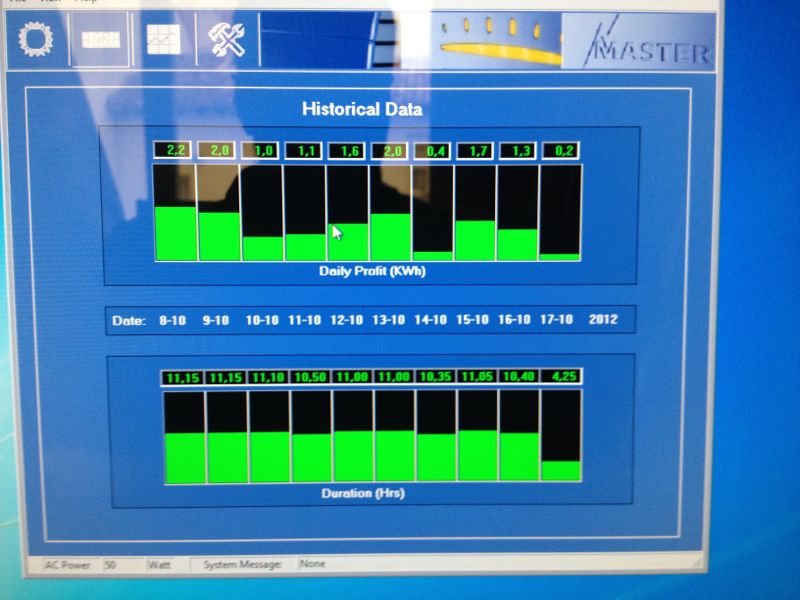Click the green 4,25 duration bar
This screenshot has width=800, height=600.
point(561,471)
